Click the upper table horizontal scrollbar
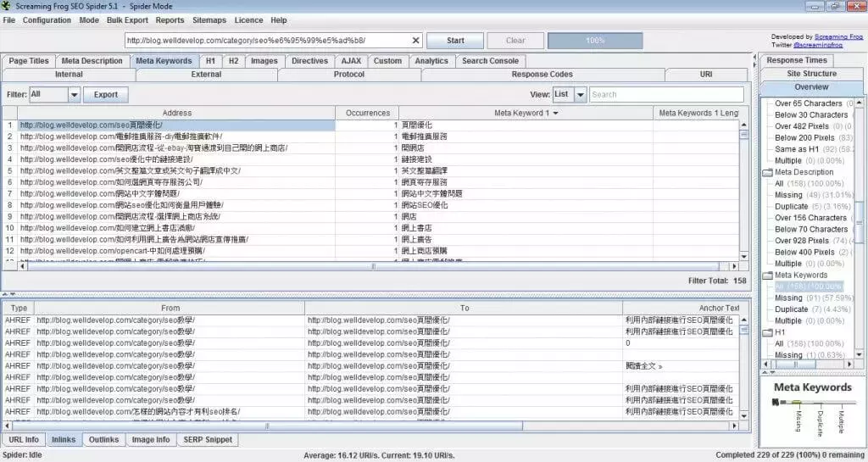Screen dimensions: 868x462 click(x=374, y=266)
